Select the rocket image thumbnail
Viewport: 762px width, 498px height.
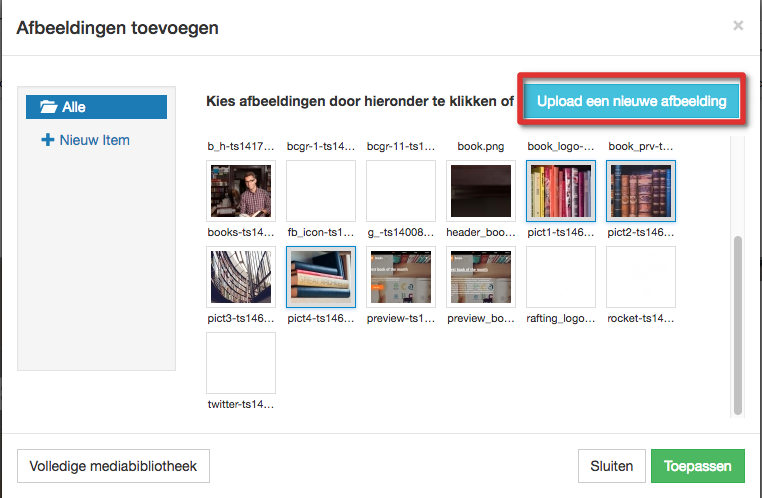(640, 276)
